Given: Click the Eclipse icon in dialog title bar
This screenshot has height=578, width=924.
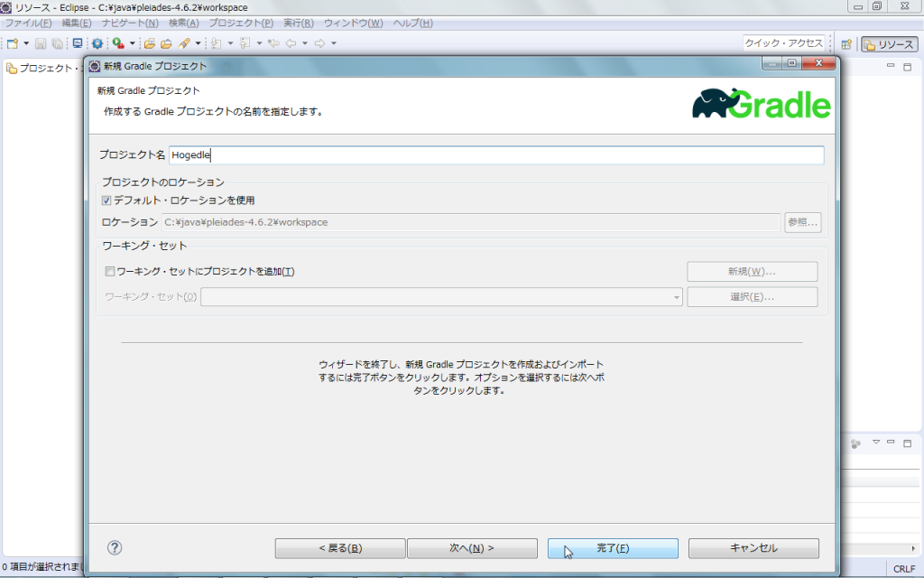Looking at the screenshot, I should point(94,66).
